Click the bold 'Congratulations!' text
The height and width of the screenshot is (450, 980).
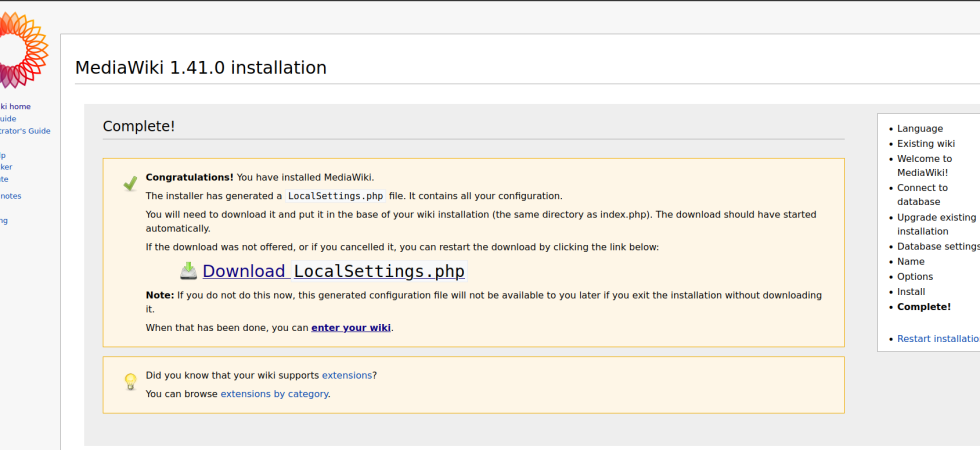pyautogui.click(x=189, y=177)
